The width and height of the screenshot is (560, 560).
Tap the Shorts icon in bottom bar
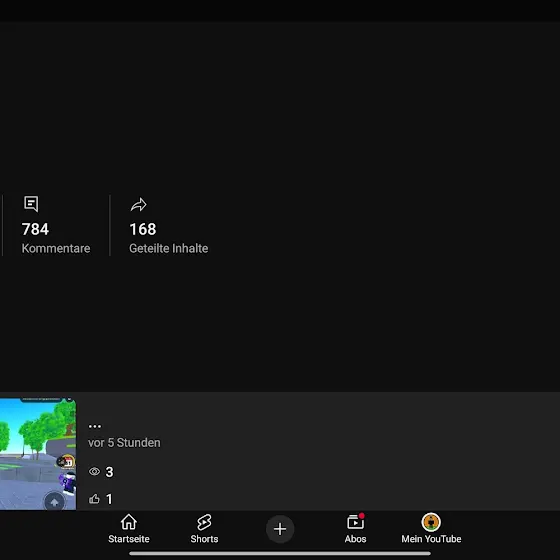(x=204, y=522)
